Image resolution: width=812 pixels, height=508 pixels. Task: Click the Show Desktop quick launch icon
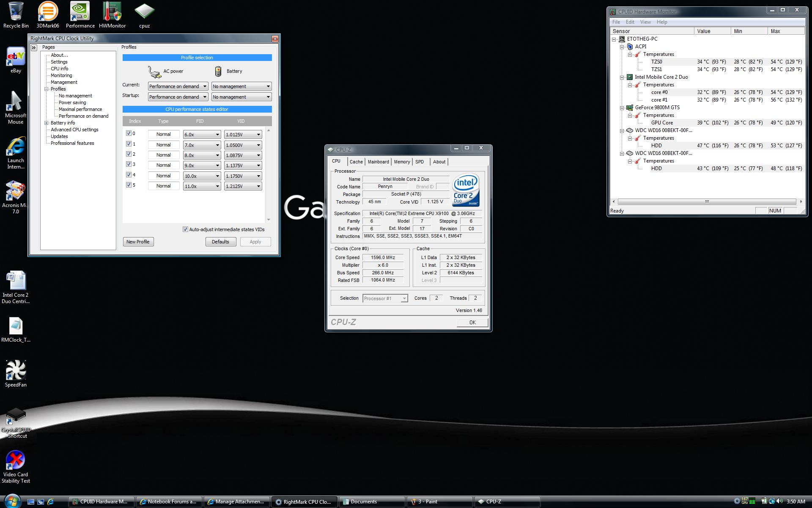pos(30,502)
